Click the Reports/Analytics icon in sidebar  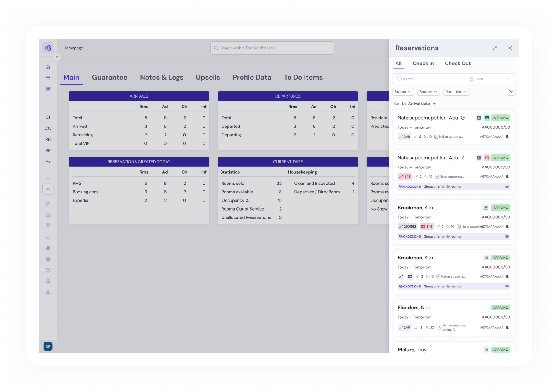pos(48,247)
